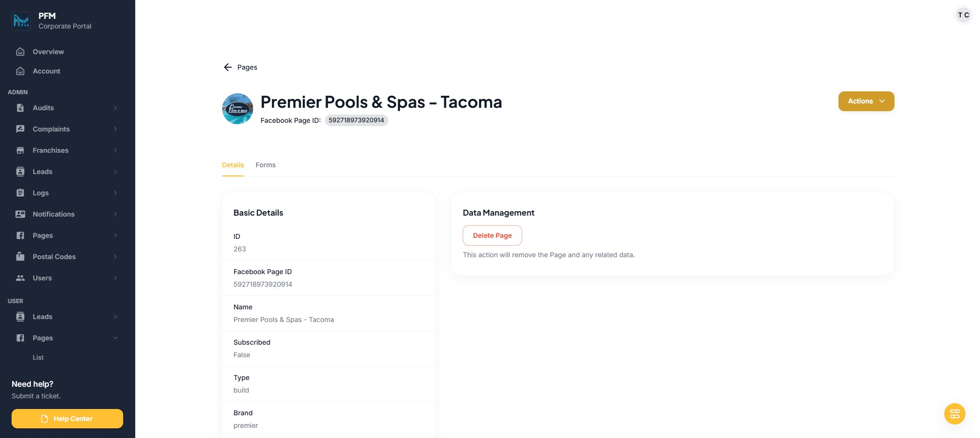Image resolution: width=980 pixels, height=438 pixels.
Task: Switch to the Forms tab
Action: pyautogui.click(x=266, y=165)
